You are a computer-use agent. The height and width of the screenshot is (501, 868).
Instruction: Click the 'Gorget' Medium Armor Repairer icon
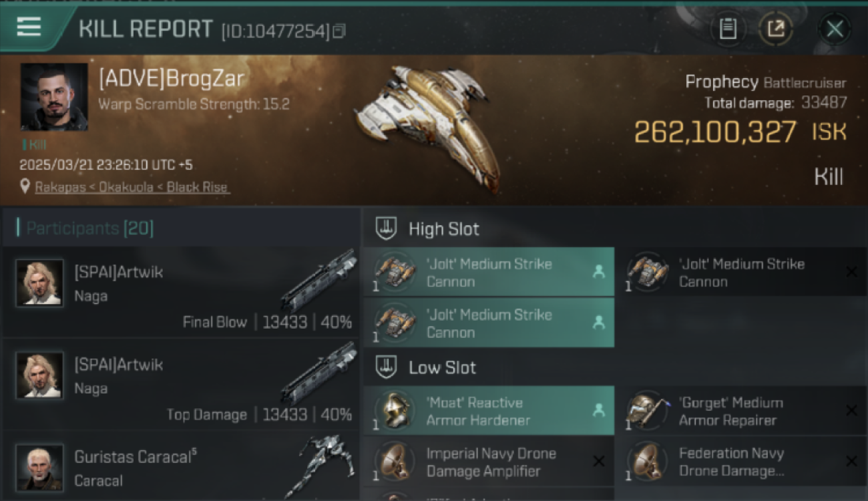pos(647,410)
